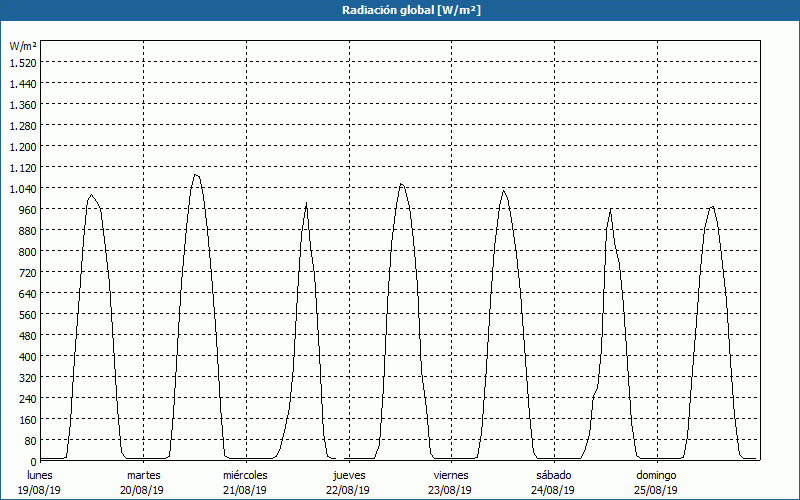The width and height of the screenshot is (800, 500).
Task: Click the W/m² axis unit label
Action: tap(23, 46)
